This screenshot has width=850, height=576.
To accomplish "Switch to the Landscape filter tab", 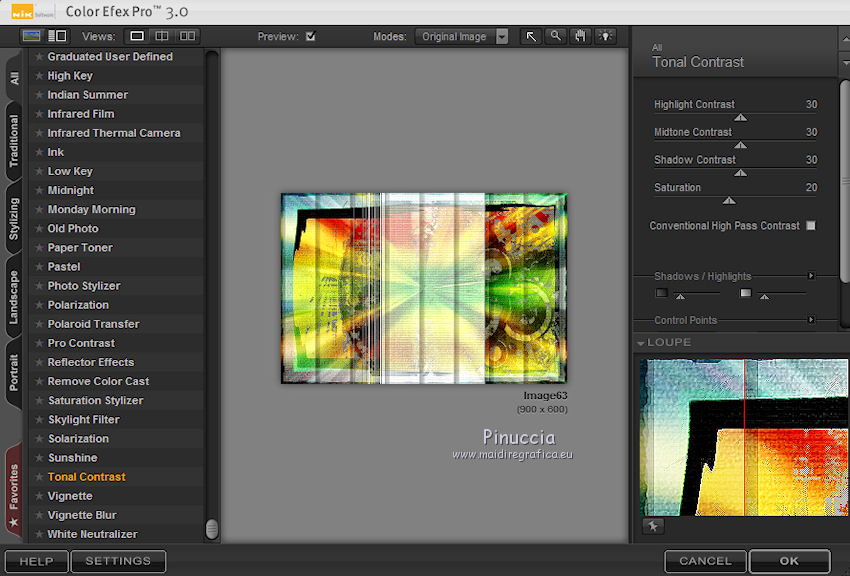I will coord(13,296).
